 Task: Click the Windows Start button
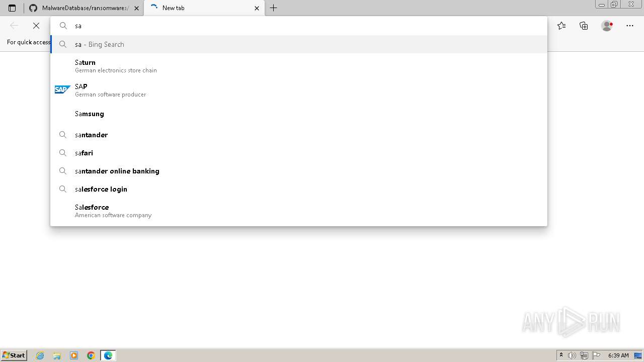click(14, 355)
